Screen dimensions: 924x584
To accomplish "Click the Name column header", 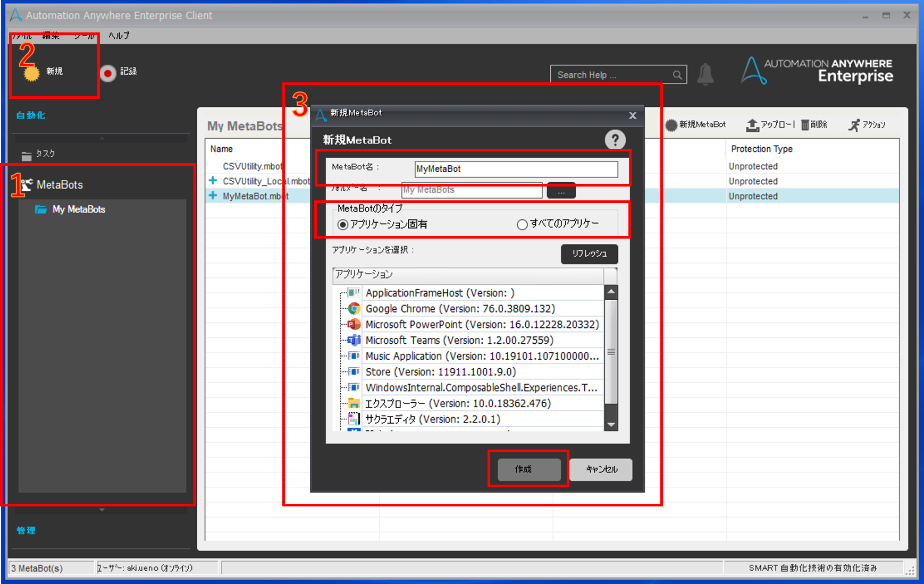I will click(222, 149).
